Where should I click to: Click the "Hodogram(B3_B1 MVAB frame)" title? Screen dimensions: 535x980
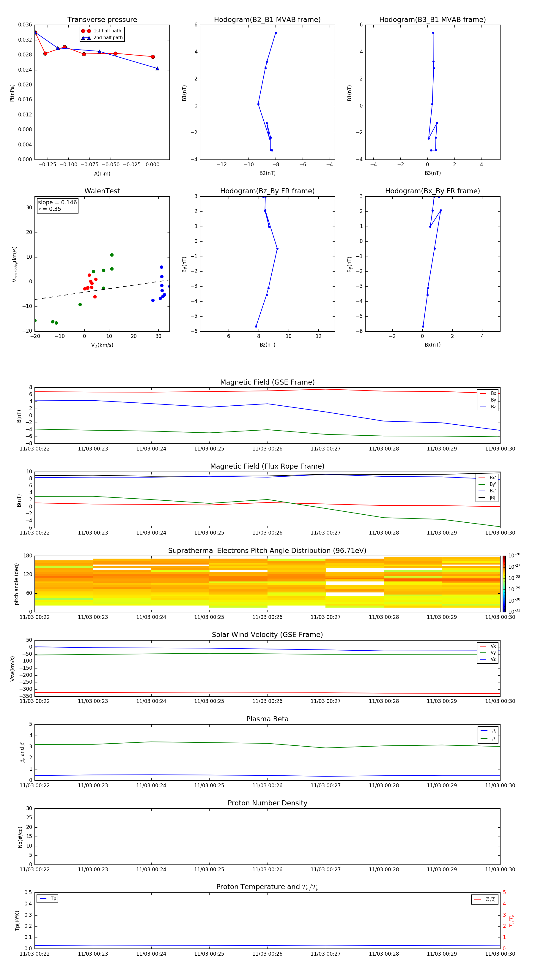pyautogui.click(x=432, y=19)
